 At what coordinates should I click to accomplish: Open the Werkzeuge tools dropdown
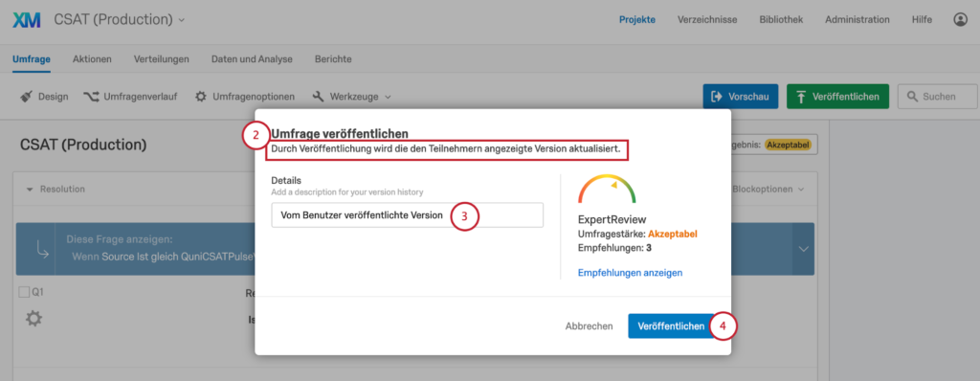[352, 97]
